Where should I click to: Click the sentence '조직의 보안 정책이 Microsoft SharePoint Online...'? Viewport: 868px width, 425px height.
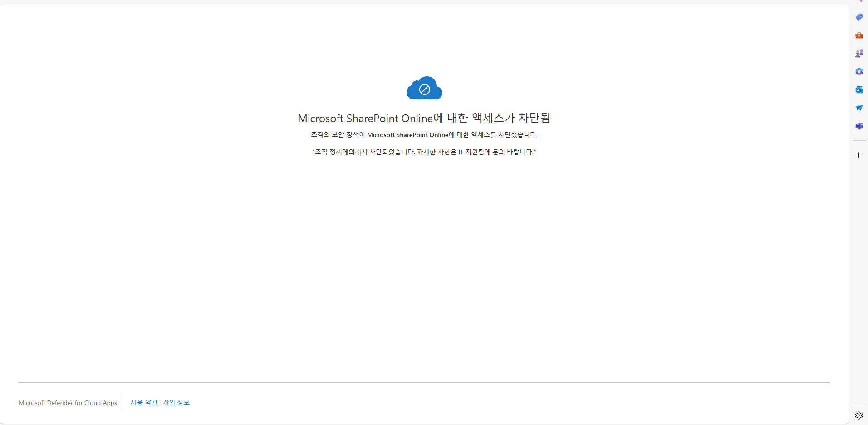pos(424,135)
